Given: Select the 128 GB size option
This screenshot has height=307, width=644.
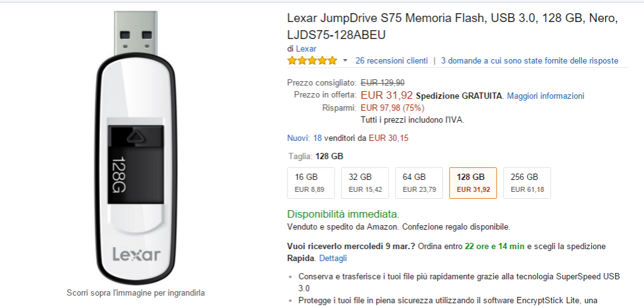Looking at the screenshot, I should coord(473,182).
